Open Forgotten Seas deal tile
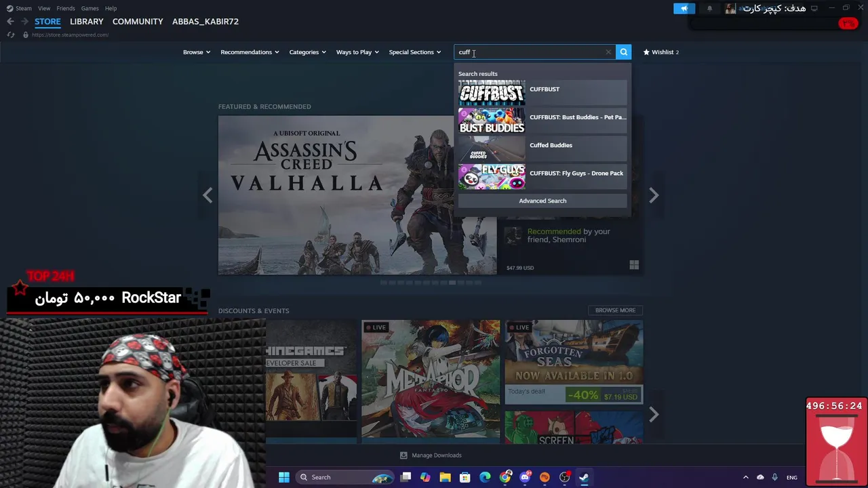 click(574, 362)
